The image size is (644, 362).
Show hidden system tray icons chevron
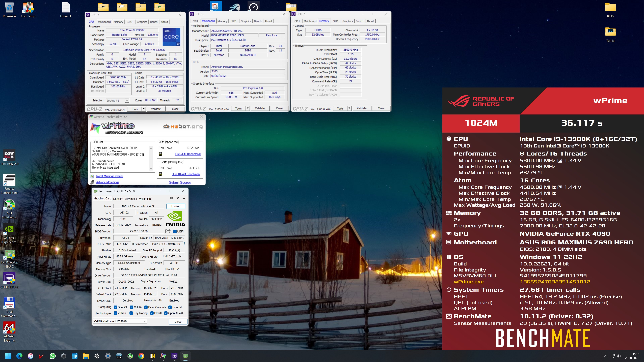coord(605,356)
